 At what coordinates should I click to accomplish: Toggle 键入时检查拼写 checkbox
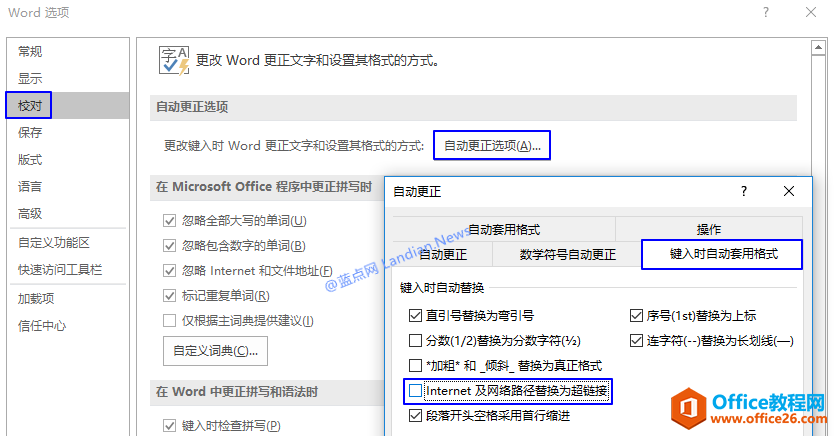coord(169,425)
